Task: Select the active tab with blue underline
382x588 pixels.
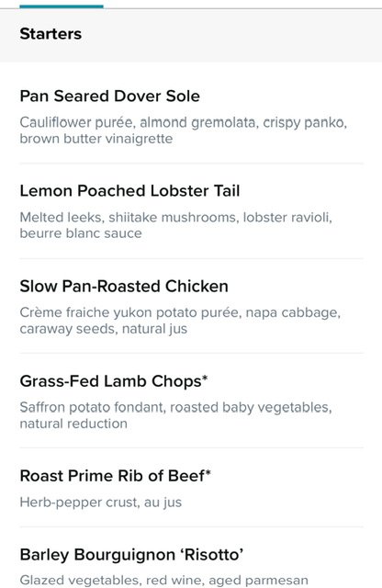Action: (x=62, y=6)
